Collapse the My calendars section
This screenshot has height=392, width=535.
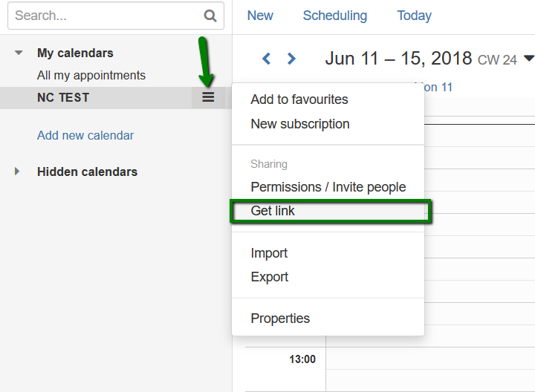tap(19, 53)
